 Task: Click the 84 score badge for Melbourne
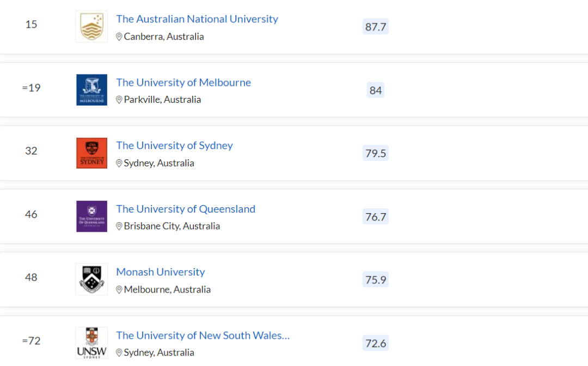point(375,90)
